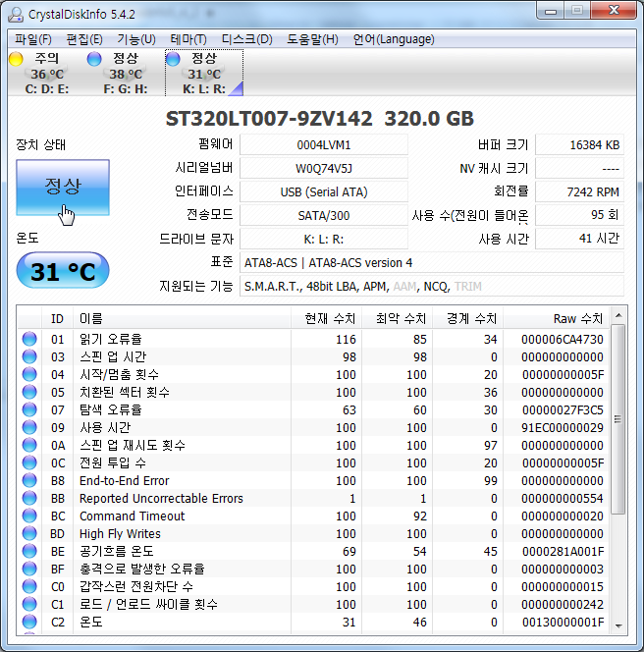The width and height of the screenshot is (644, 652).
Task: Click the serial number field W0Q74V5J
Action: pos(324,169)
